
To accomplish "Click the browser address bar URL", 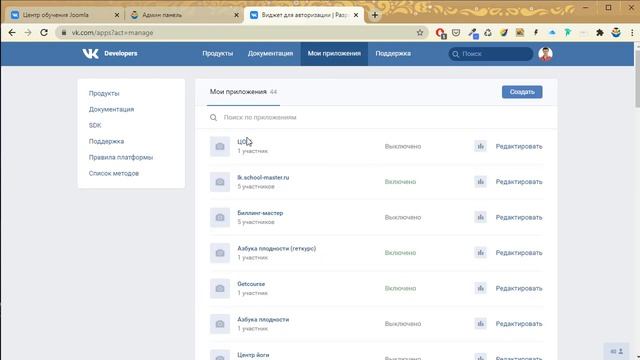I will (x=112, y=33).
